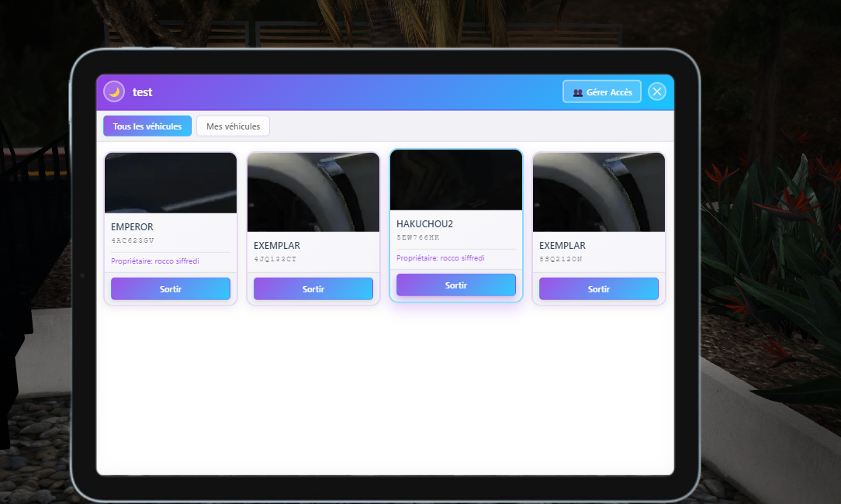
Task: Take out the EXEMPLAR with plate 4JQ133CT
Action: pos(313,288)
